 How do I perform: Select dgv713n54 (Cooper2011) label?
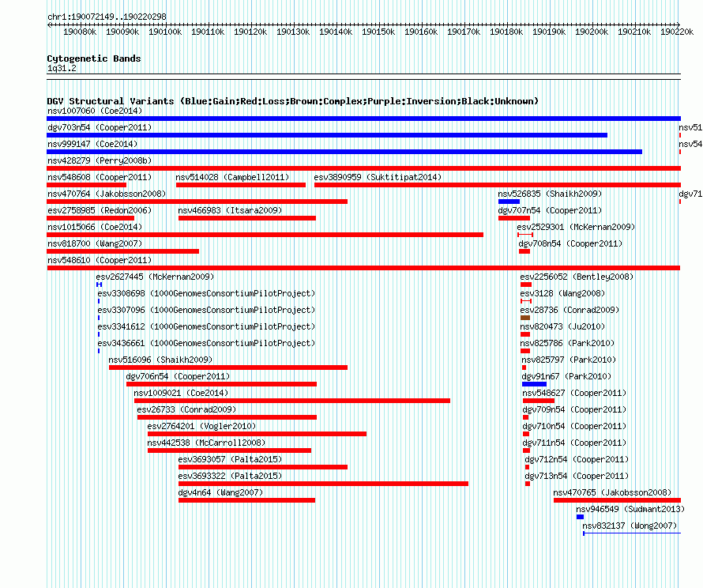577,476
